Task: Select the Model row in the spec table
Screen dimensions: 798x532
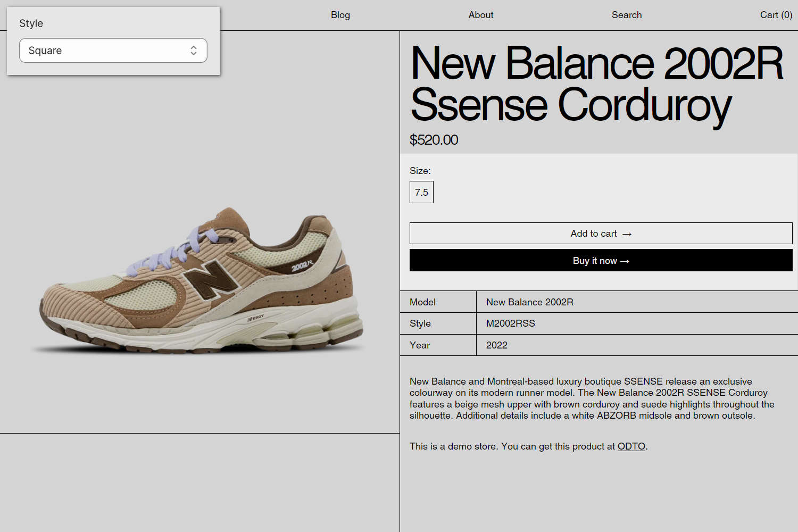Action: (x=422, y=302)
